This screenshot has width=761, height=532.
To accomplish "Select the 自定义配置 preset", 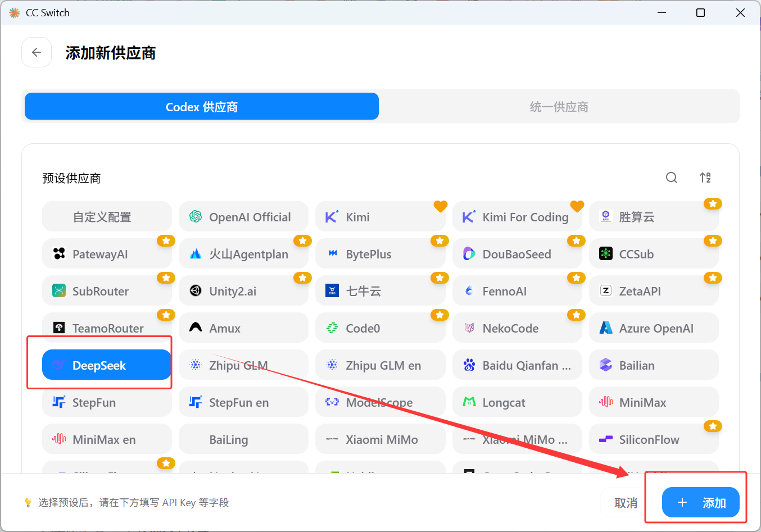I will pyautogui.click(x=107, y=217).
